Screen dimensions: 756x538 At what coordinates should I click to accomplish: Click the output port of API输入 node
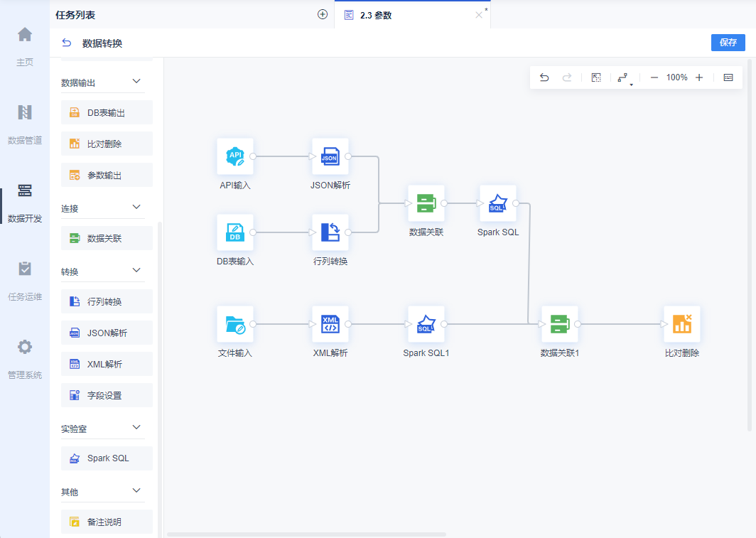(x=253, y=156)
